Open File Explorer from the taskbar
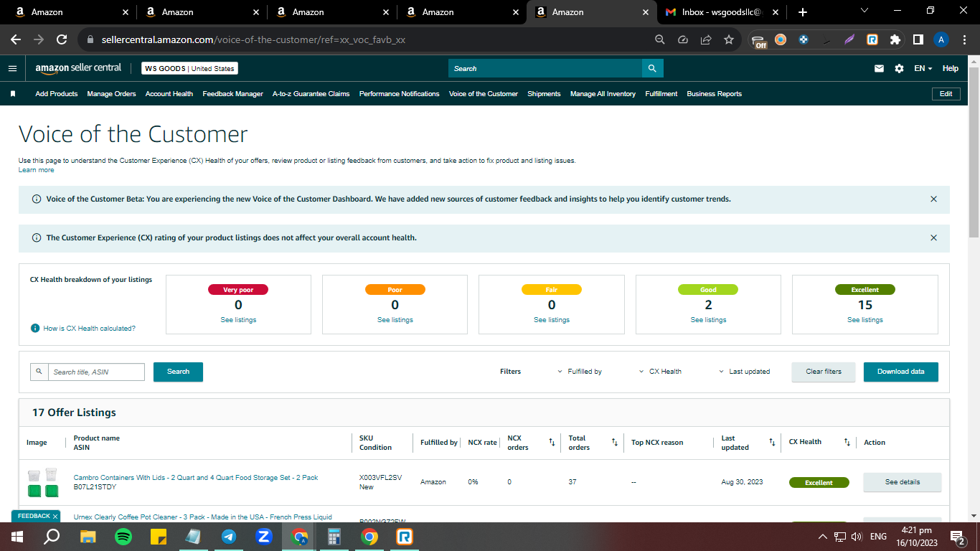Viewport: 980px width, 551px height. tap(88, 537)
